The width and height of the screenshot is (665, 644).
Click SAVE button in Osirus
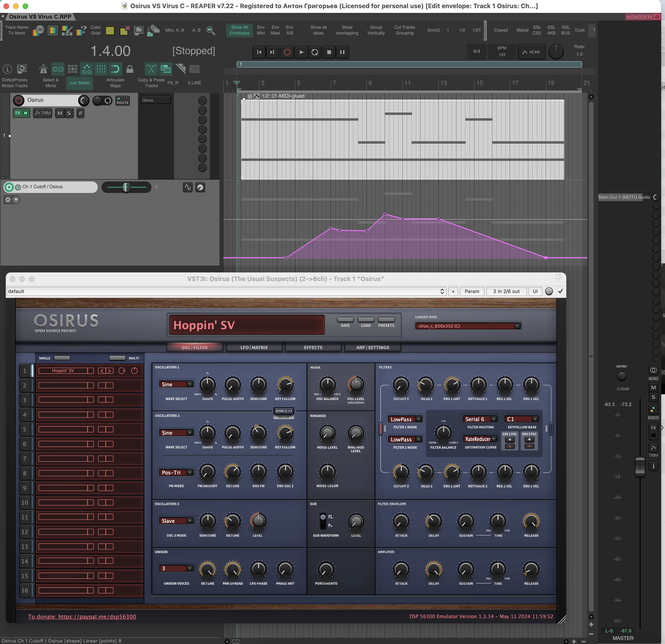[x=345, y=320]
